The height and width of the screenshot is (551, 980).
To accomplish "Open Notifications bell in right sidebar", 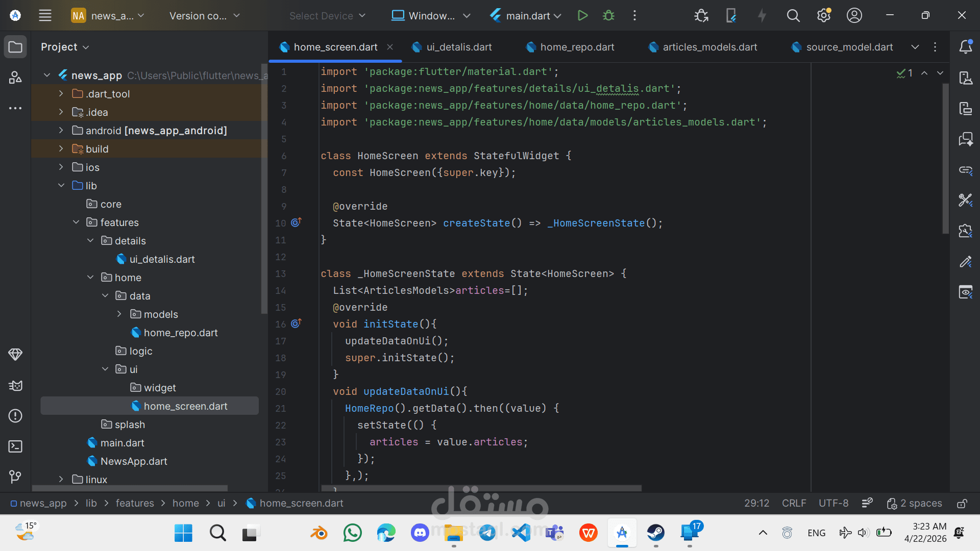I will click(965, 47).
